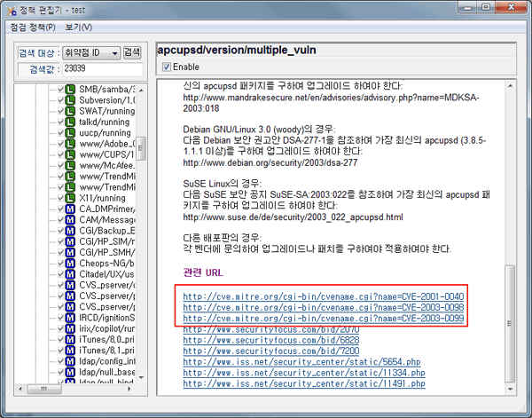Image resolution: width=532 pixels, height=418 pixels.
Task: Click the 검색값 input field containing 23039
Action: pyautogui.click(x=102, y=69)
